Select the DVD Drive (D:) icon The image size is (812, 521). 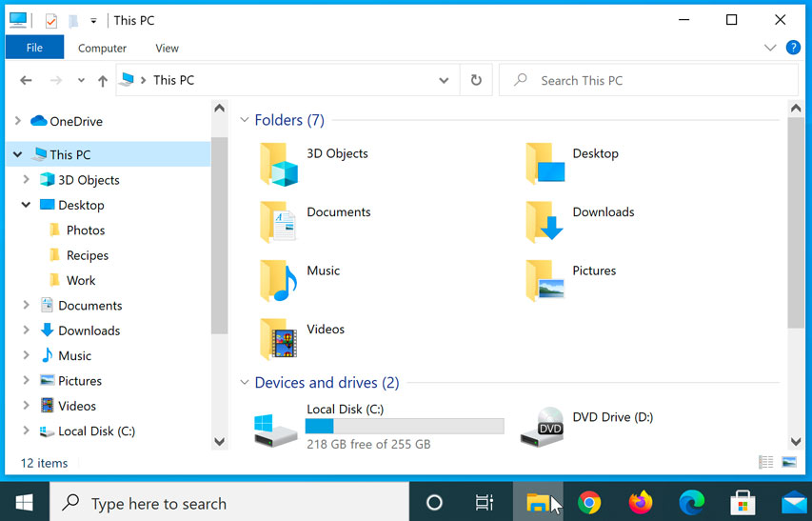pos(543,428)
